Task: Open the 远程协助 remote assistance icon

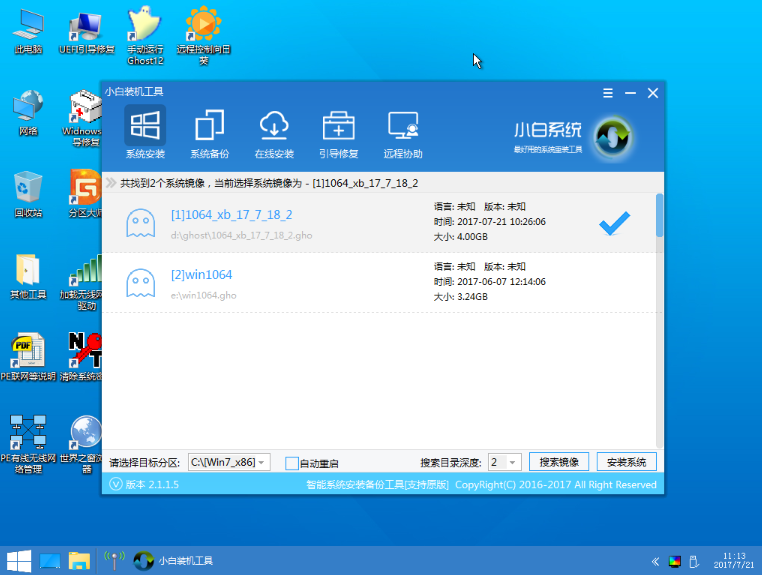Action: [x=403, y=132]
